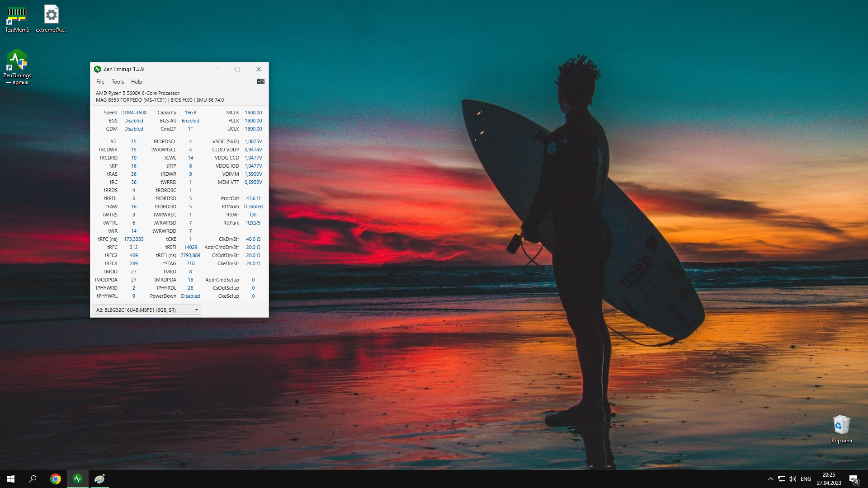Open the Tools menu

click(x=118, y=82)
